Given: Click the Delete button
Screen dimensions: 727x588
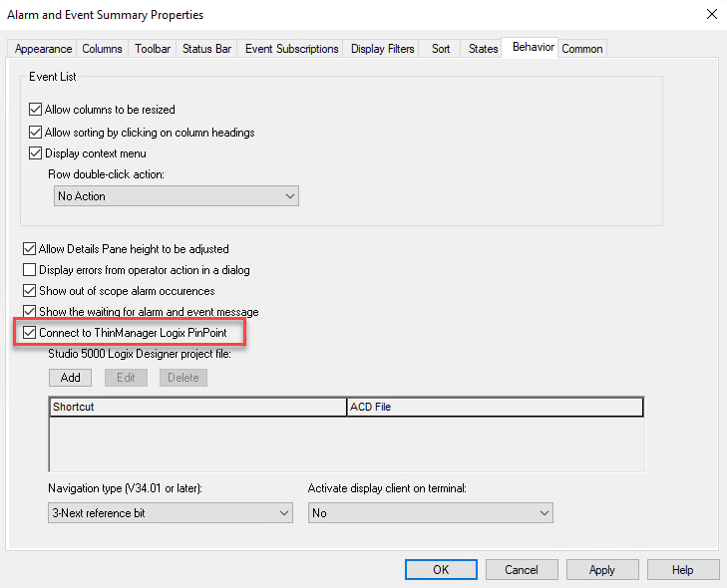Looking at the screenshot, I should [183, 378].
